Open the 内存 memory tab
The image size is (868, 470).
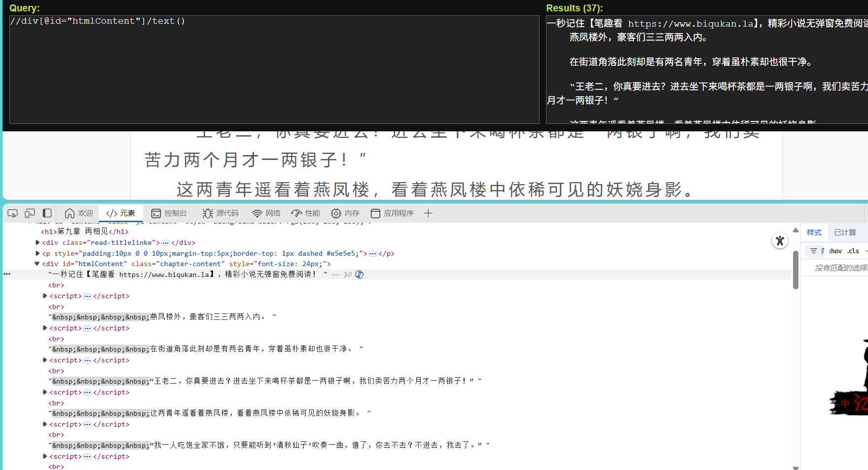point(345,213)
